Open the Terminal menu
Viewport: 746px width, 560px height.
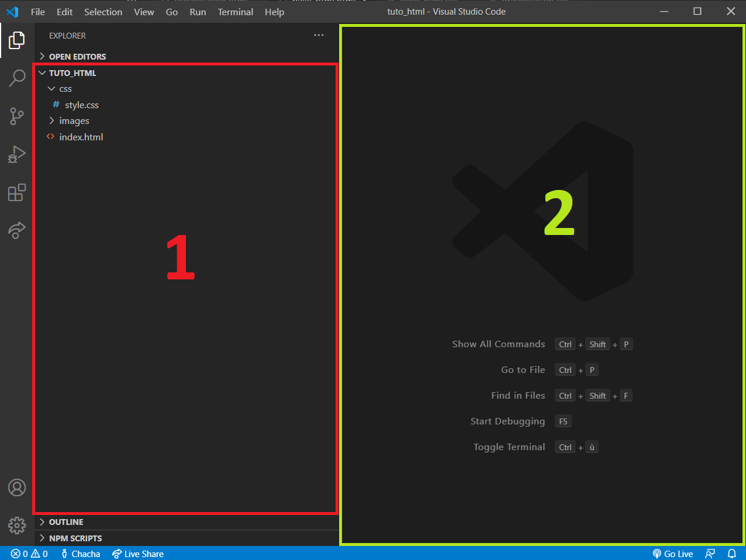click(x=236, y=12)
